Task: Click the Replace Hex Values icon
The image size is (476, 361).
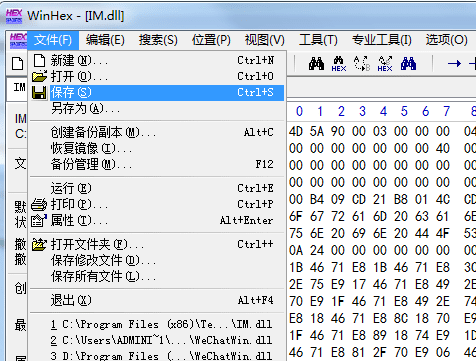Action: tap(385, 64)
